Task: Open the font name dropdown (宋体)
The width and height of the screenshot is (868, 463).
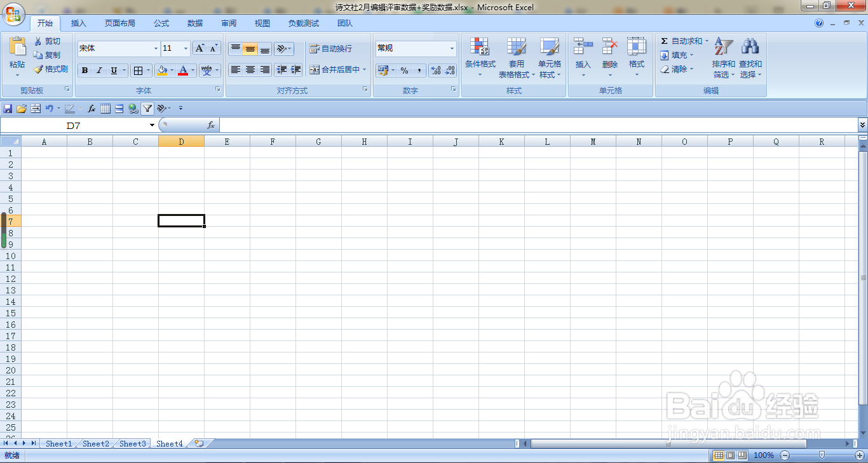Action: point(156,48)
